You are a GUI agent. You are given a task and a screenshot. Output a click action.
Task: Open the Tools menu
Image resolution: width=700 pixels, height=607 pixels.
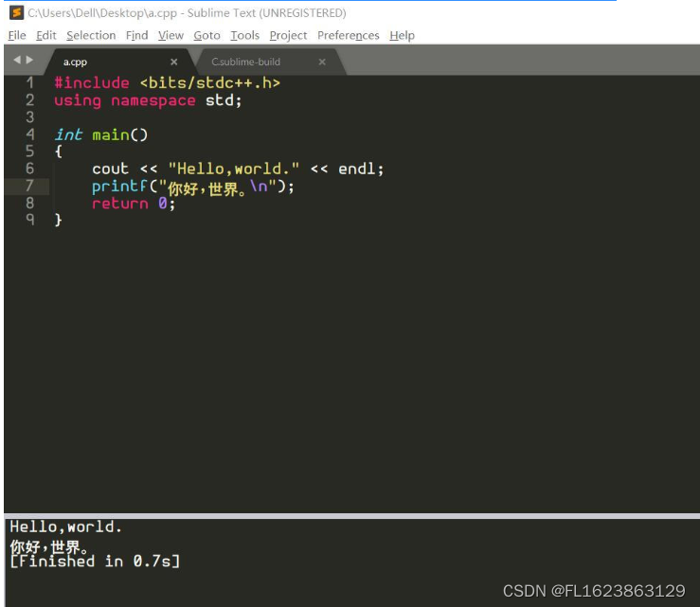[x=244, y=35]
